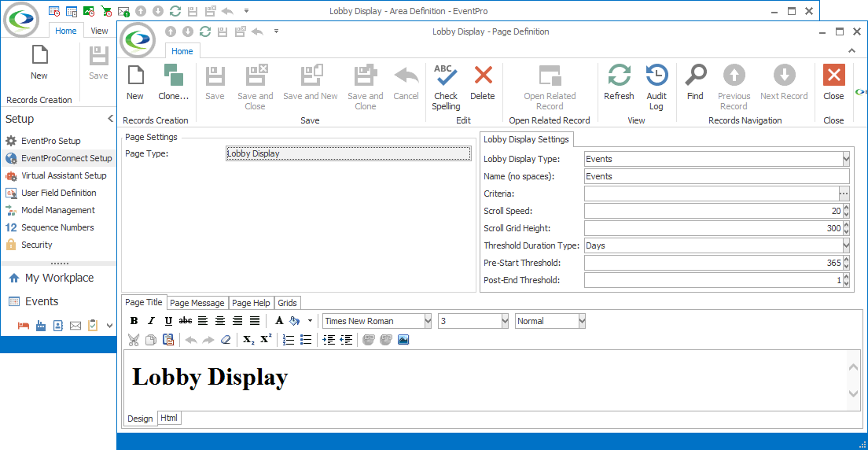Align text right in editor
The width and height of the screenshot is (868, 450).
pos(237,321)
